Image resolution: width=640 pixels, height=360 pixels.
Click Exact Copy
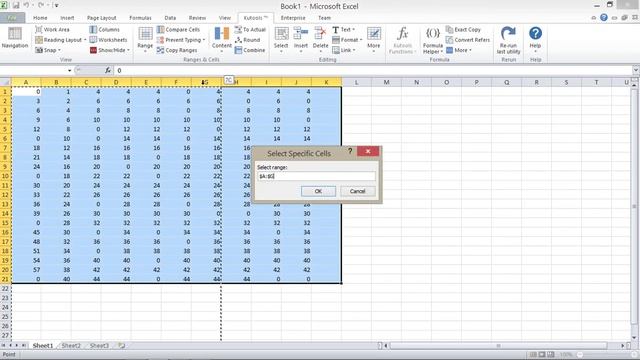pos(463,30)
